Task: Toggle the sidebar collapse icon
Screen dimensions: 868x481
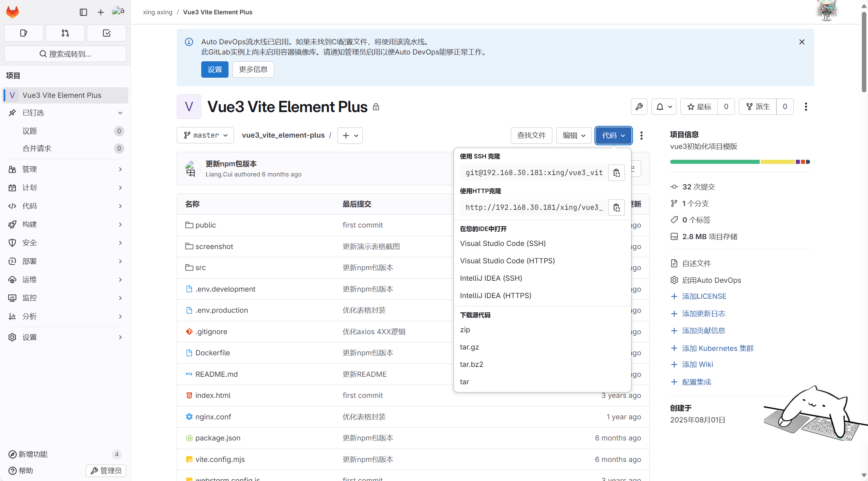Action: pos(83,12)
